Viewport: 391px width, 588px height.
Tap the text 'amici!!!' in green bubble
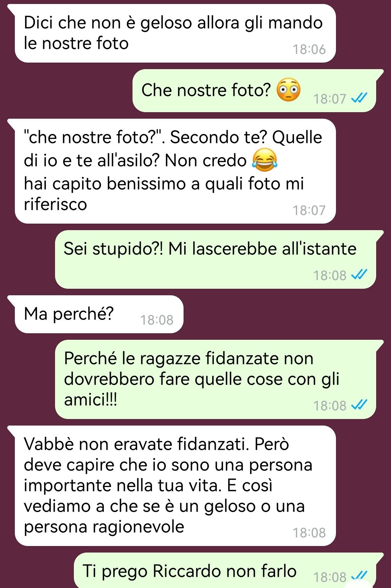[91, 400]
